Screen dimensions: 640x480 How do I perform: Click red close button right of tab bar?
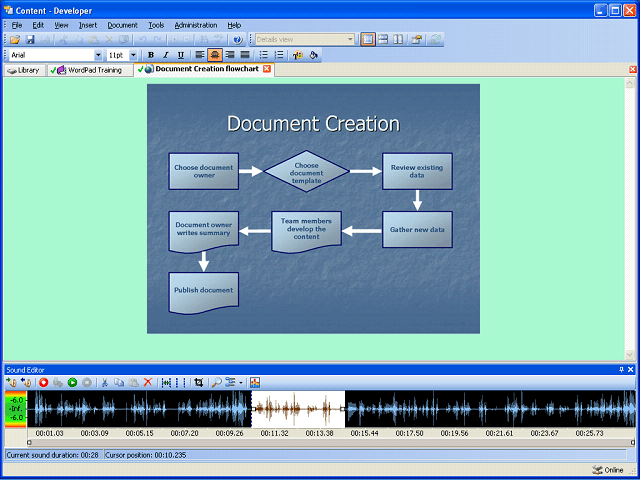(x=633, y=70)
